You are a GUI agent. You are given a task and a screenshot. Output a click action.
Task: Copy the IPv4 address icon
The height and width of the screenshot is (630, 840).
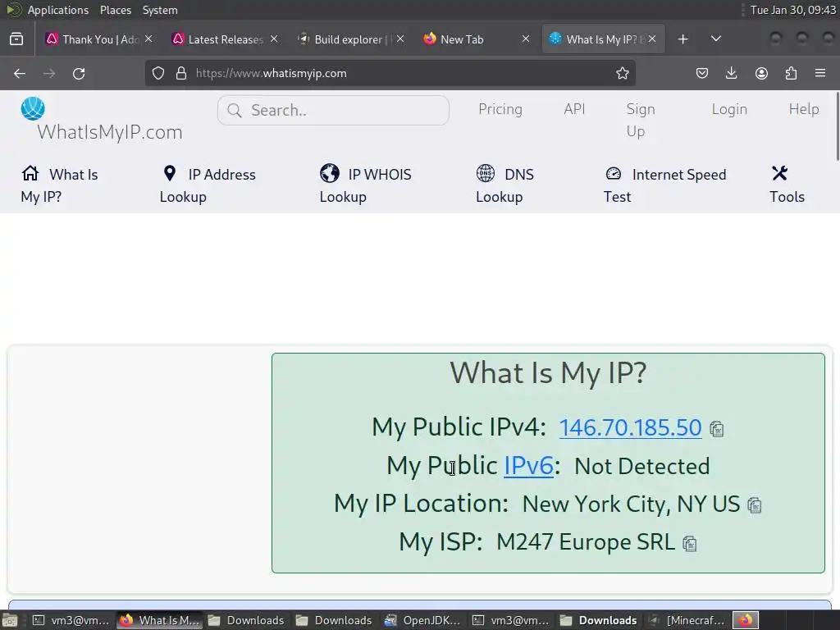[717, 429]
